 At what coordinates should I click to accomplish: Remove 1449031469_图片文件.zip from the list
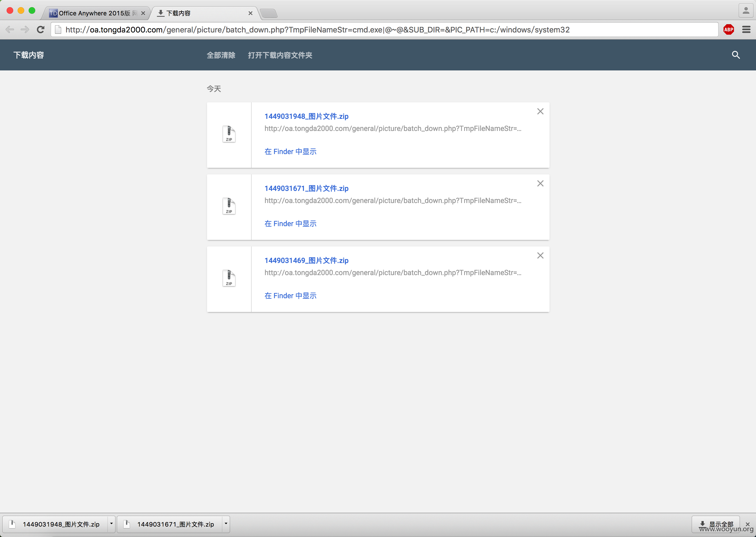pos(540,256)
